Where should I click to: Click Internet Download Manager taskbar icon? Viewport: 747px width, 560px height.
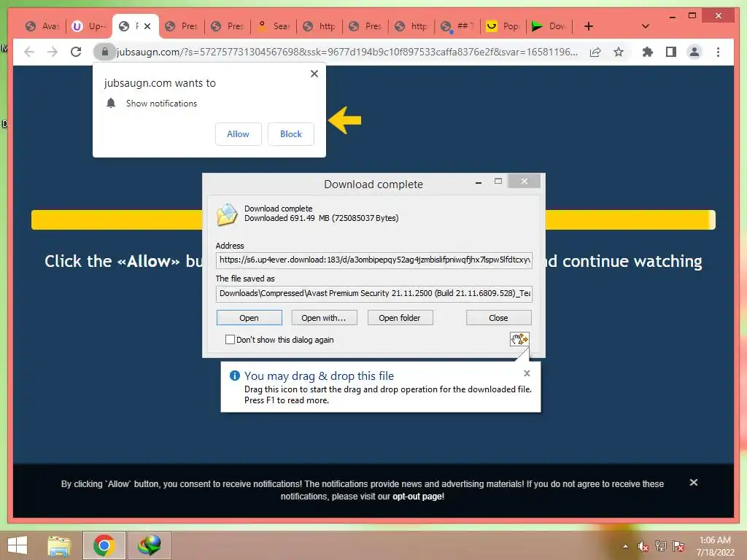pos(149,545)
